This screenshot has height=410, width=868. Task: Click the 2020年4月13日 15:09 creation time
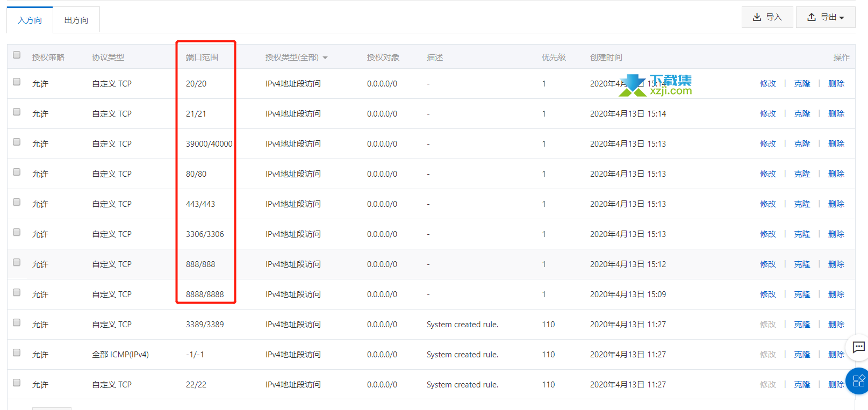(x=628, y=294)
